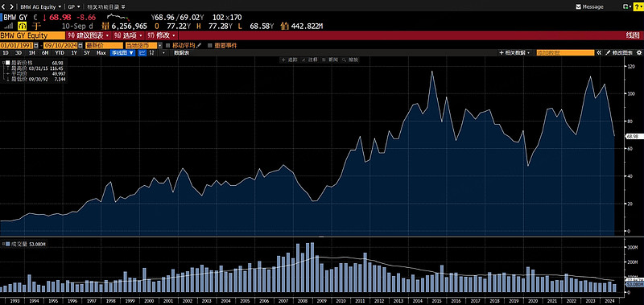Expand the 相关功能目录 menu
This screenshot has height=305, width=644.
[x=106, y=6]
